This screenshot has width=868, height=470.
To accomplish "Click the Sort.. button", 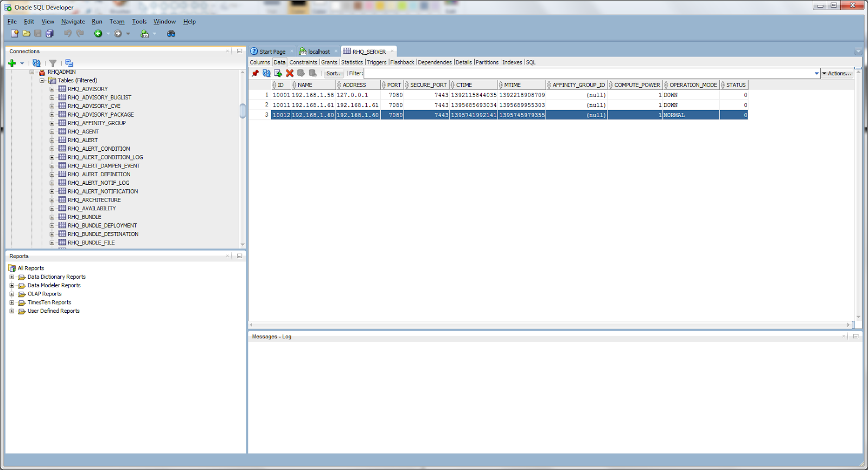I will point(334,73).
